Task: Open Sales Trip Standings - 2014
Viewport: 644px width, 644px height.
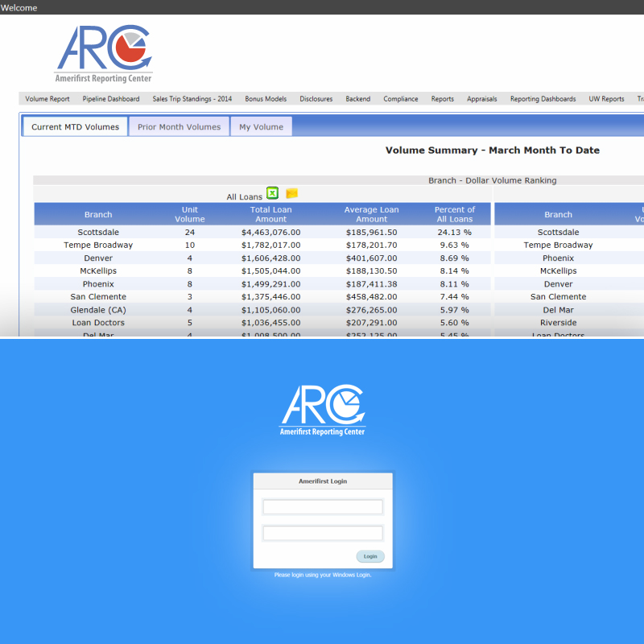Action: [192, 99]
